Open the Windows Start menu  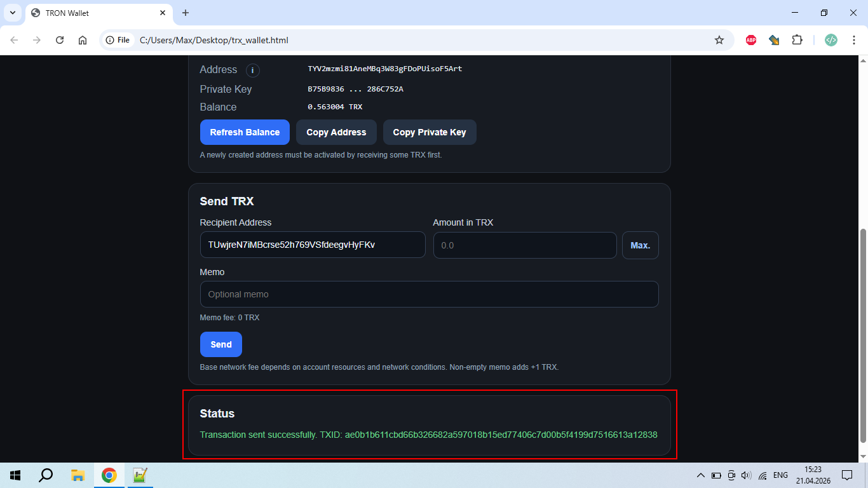[15, 475]
